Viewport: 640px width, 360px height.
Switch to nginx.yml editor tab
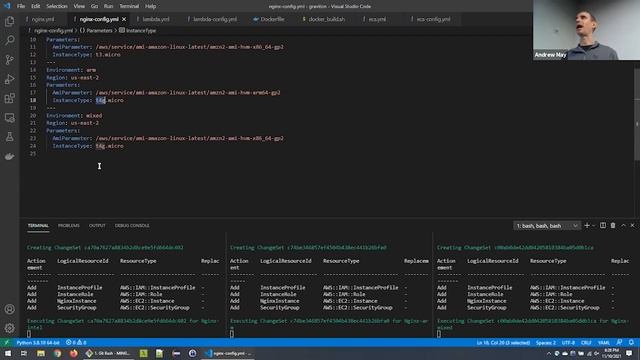(x=42, y=19)
